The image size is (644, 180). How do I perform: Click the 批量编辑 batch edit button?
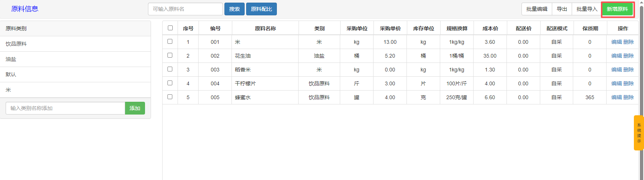(x=536, y=9)
